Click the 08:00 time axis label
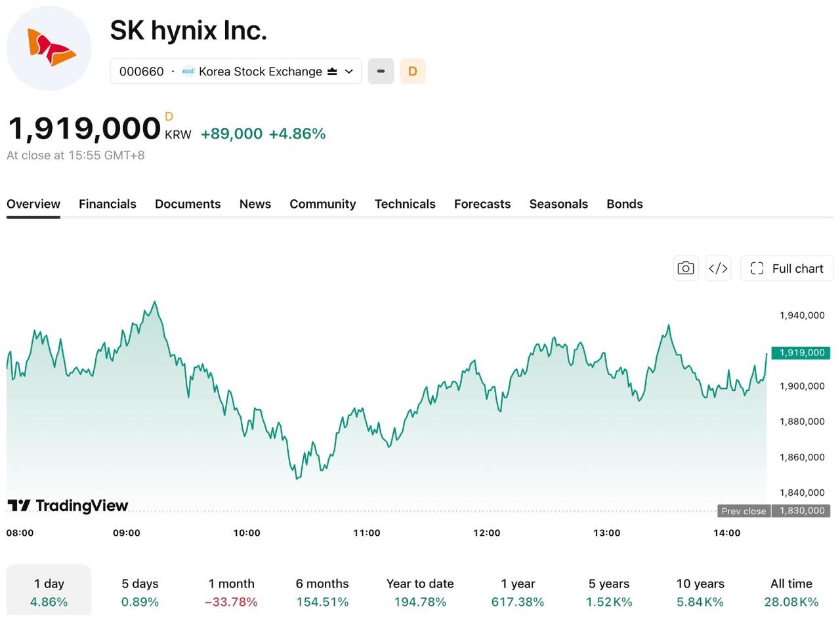Viewport: 840px width, 621px height. pos(20,533)
